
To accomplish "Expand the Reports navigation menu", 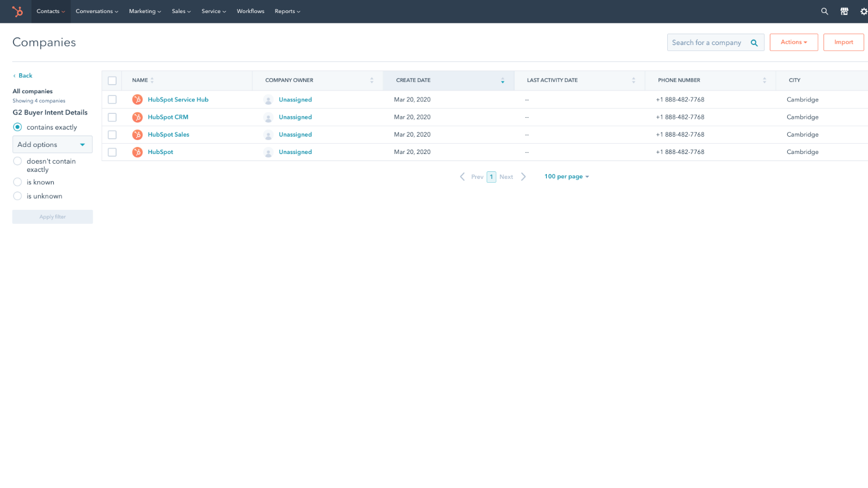I will [287, 11].
